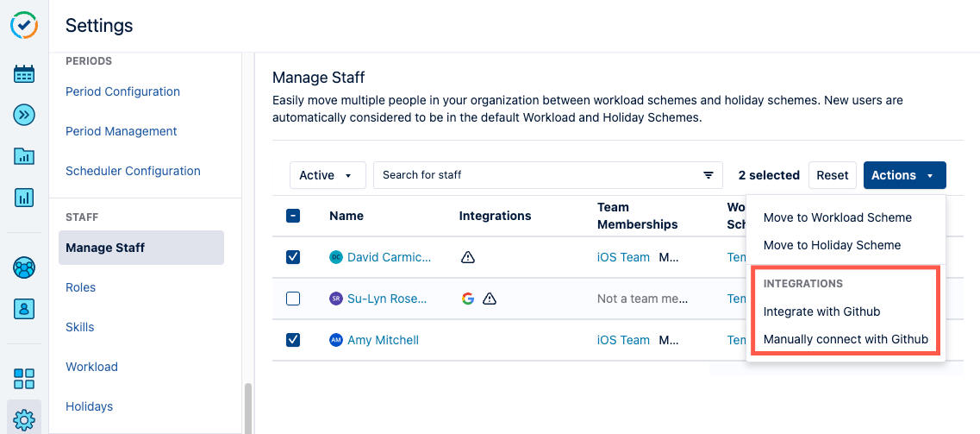The height and width of the screenshot is (434, 980).
Task: Select Move to Workload Scheme
Action: 837,217
